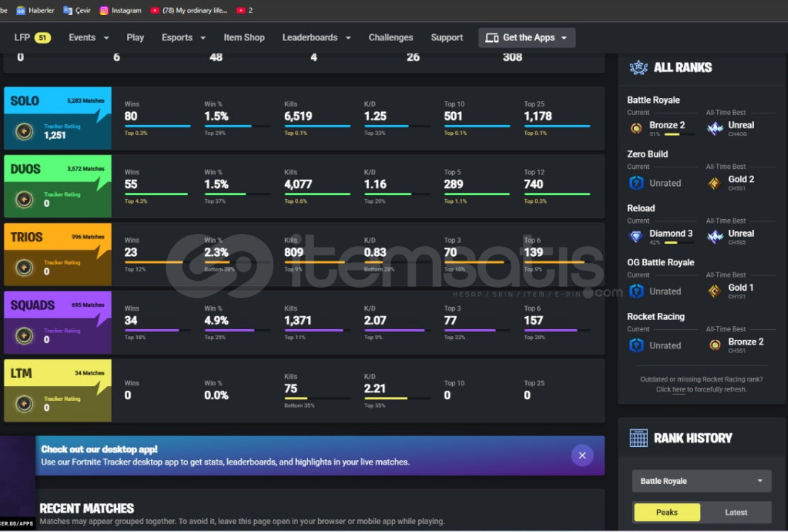The width and height of the screenshot is (788, 532).
Task: Click the Trios K/D value 0.83
Action: click(x=375, y=253)
